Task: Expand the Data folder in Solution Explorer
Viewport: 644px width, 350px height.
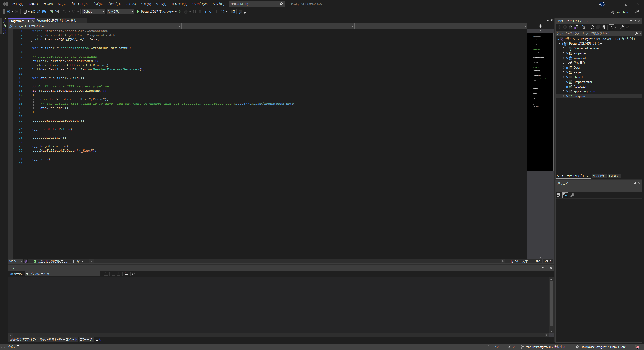Action: (564, 67)
